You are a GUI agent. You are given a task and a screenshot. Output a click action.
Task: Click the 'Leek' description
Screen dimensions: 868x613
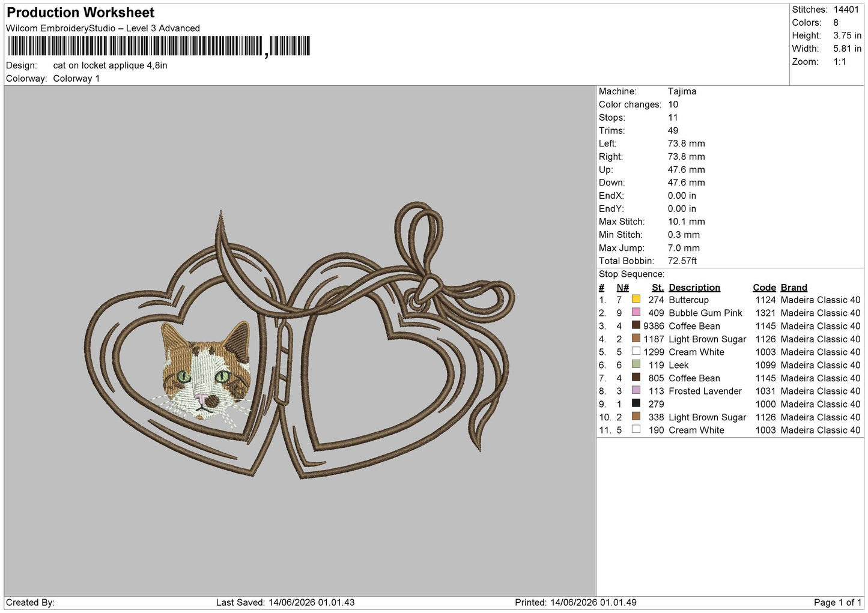click(x=678, y=365)
